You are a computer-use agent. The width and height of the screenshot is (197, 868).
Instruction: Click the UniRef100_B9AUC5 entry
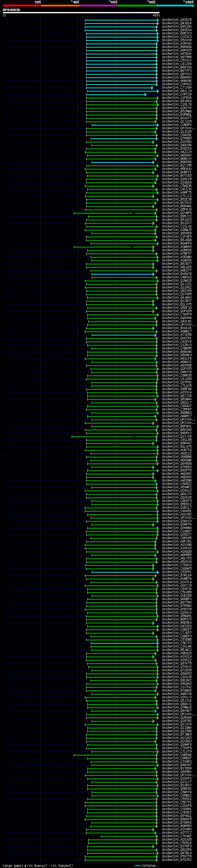click(x=177, y=819)
